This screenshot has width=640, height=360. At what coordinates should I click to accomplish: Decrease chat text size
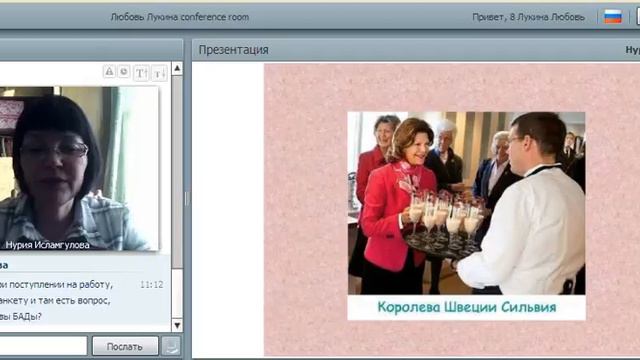coord(159,73)
